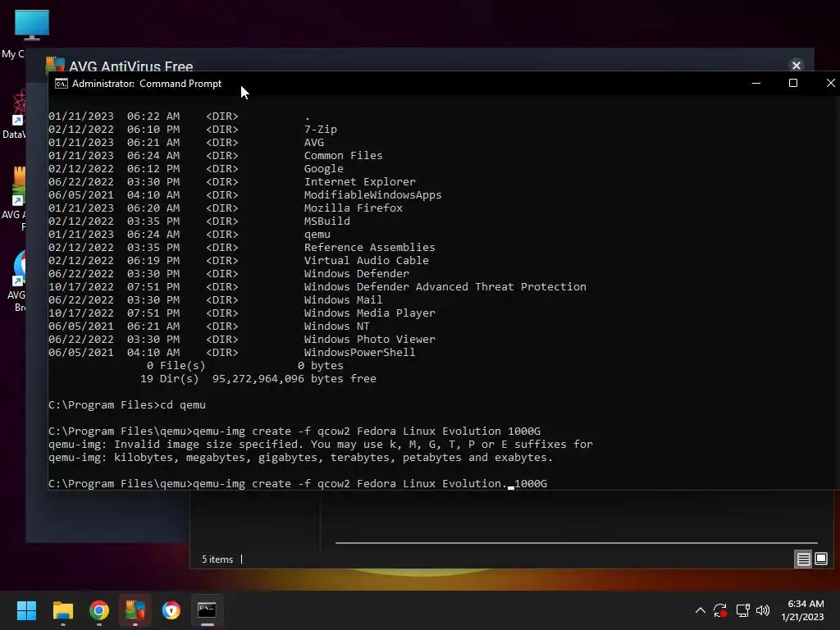The width and height of the screenshot is (840, 630).
Task: Open the sync update tray icon
Action: tap(720, 610)
